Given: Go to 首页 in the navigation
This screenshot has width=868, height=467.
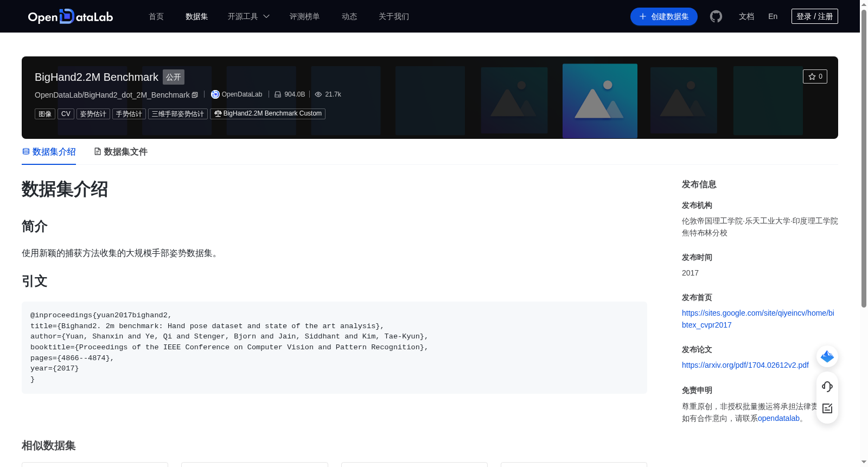Looking at the screenshot, I should (156, 17).
